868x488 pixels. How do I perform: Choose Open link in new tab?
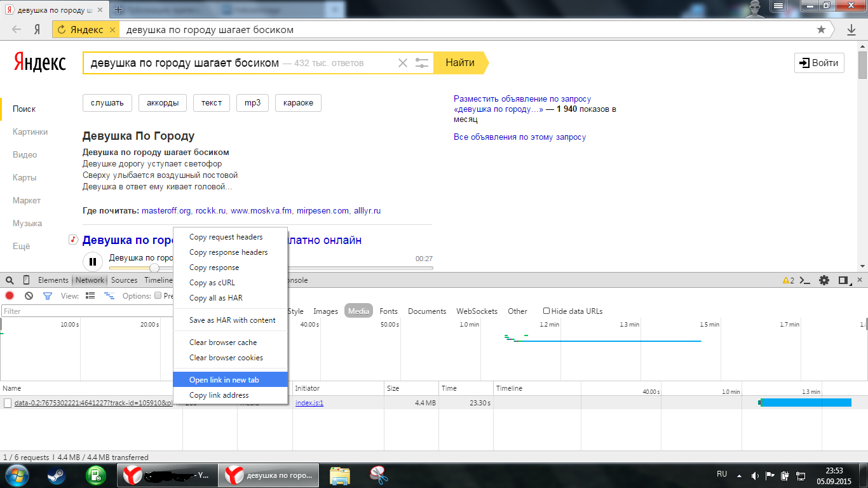[230, 380]
